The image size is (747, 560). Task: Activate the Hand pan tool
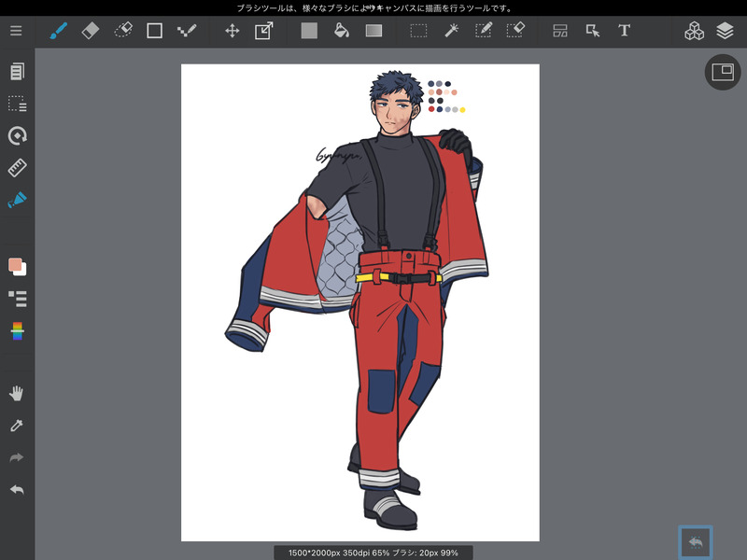17,393
